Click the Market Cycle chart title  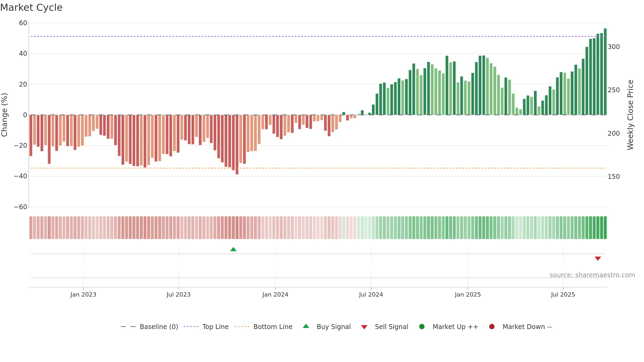tap(31, 8)
